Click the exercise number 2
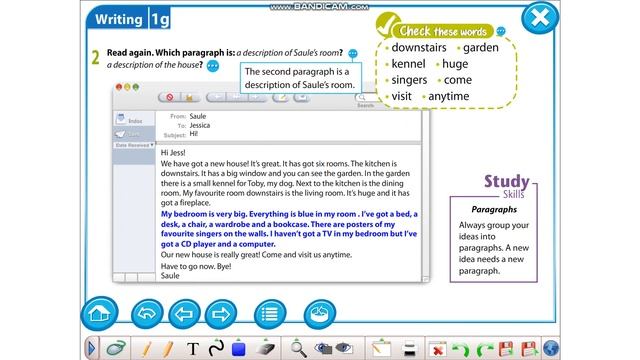 [x=95, y=58]
